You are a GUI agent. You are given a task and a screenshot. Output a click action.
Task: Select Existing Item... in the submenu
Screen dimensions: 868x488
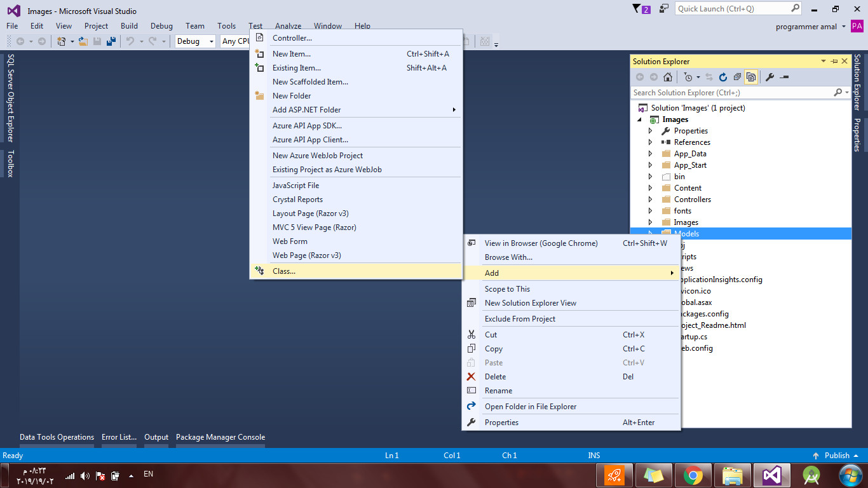(x=356, y=68)
